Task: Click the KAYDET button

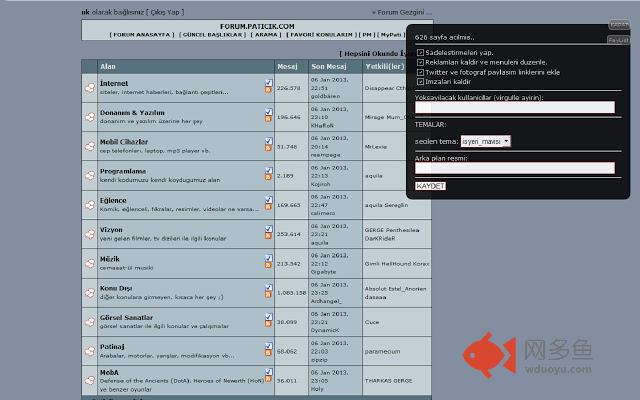Action: click(430, 186)
